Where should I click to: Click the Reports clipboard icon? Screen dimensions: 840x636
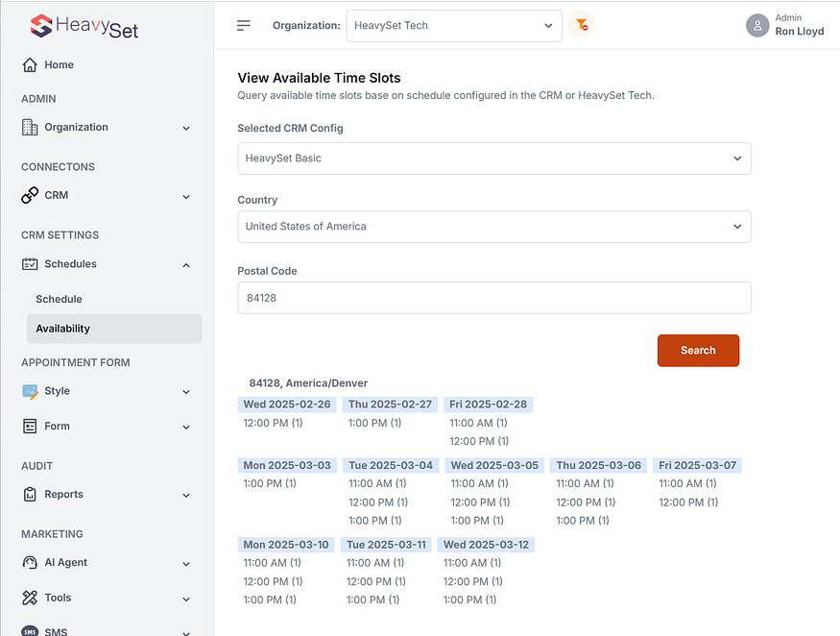click(x=30, y=495)
